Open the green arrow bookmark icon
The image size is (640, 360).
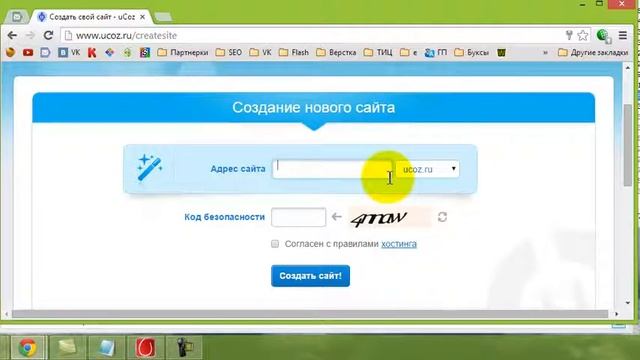pyautogui.click(x=128, y=52)
